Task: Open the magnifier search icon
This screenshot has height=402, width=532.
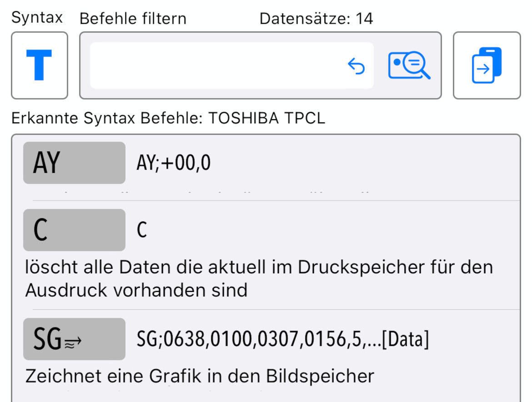Action: (x=409, y=66)
